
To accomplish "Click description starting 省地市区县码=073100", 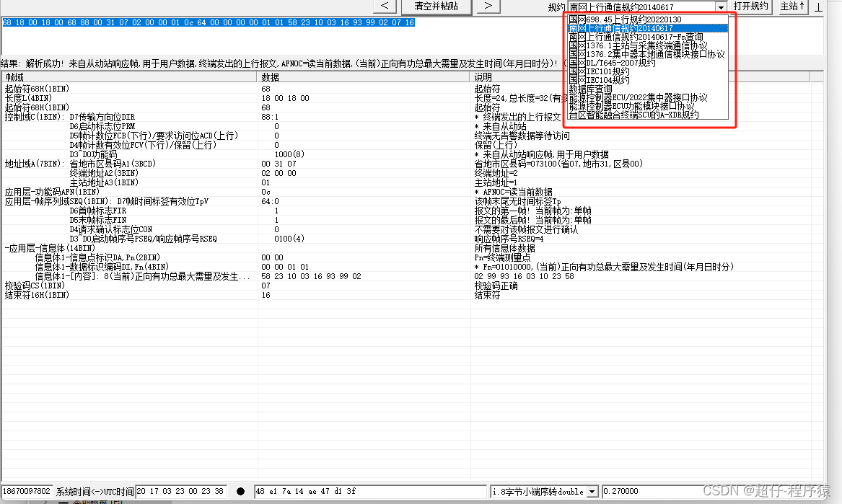I will pyautogui.click(x=558, y=164).
